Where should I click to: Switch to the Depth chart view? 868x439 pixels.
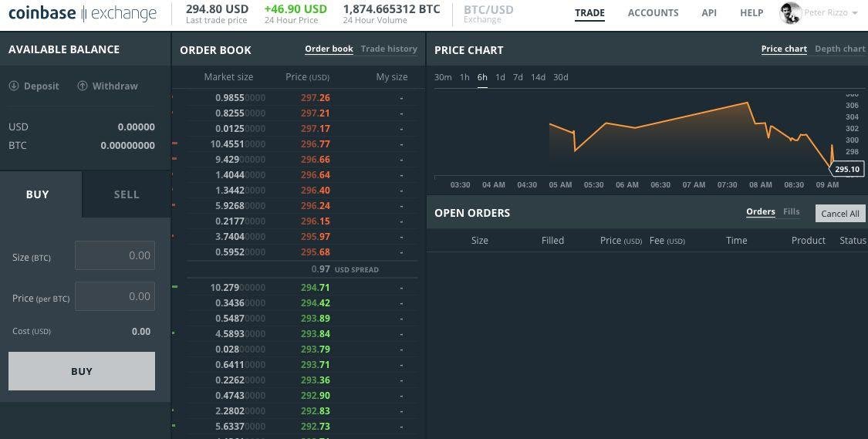pyautogui.click(x=839, y=49)
